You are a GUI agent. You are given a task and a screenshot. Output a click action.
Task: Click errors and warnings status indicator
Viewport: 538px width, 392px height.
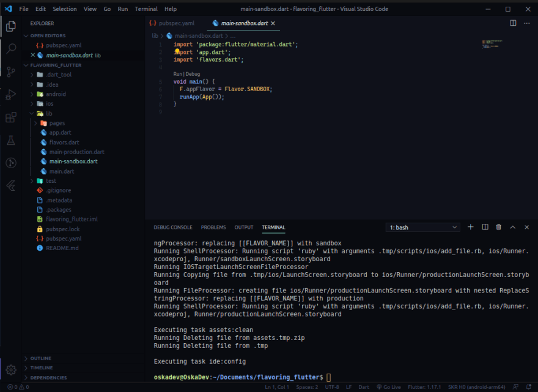click(18, 387)
